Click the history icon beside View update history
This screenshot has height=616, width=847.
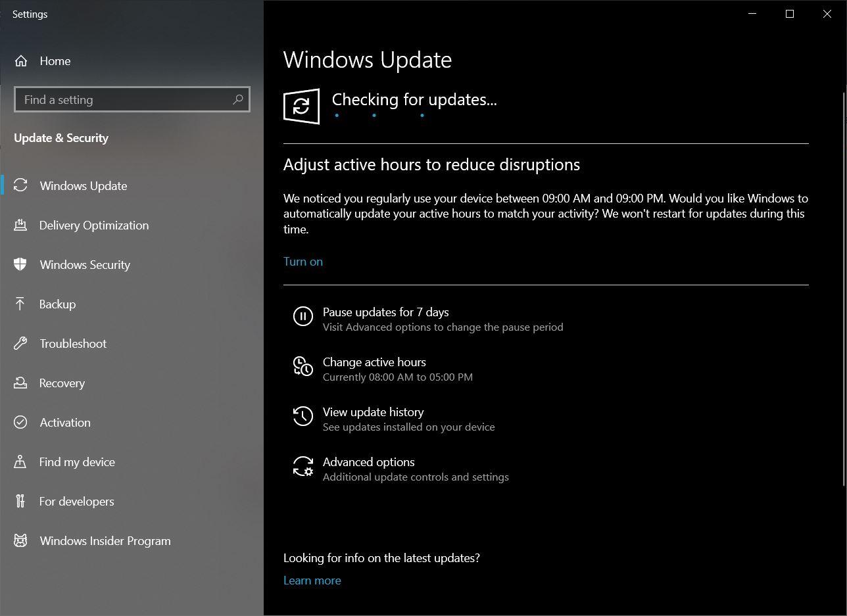point(302,416)
